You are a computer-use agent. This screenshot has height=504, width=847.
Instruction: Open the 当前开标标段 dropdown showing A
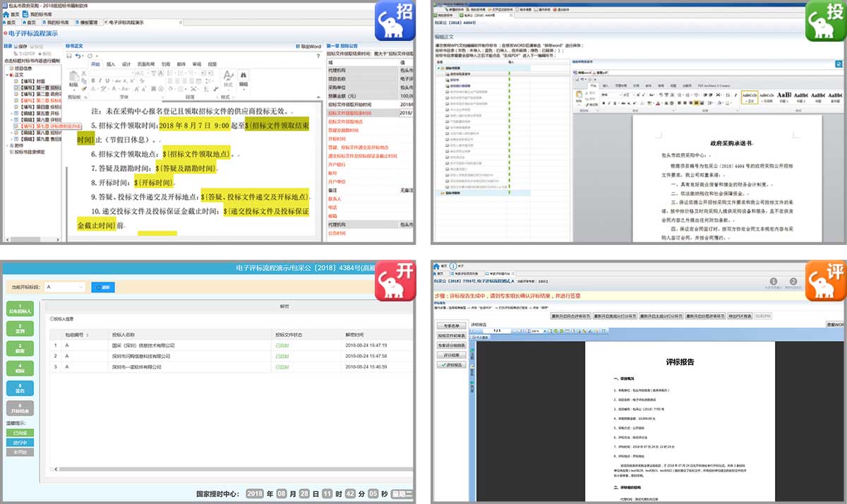click(x=65, y=287)
